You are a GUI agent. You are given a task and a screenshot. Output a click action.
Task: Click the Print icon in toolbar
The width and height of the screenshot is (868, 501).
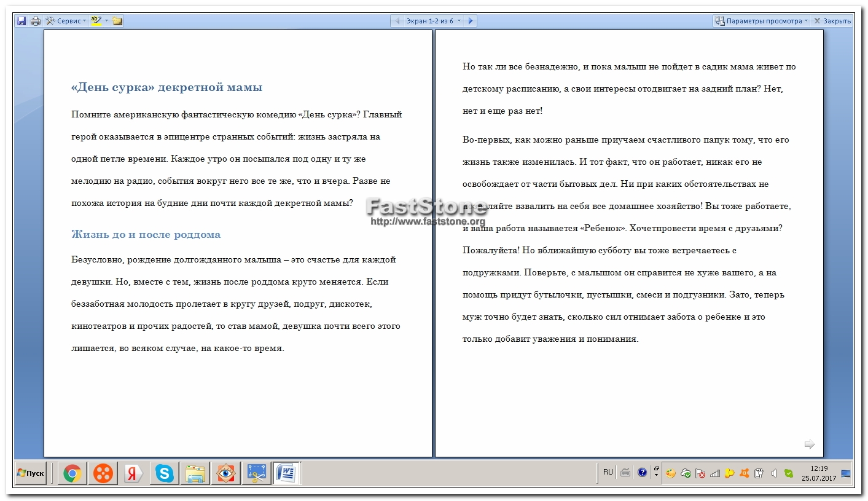point(36,21)
